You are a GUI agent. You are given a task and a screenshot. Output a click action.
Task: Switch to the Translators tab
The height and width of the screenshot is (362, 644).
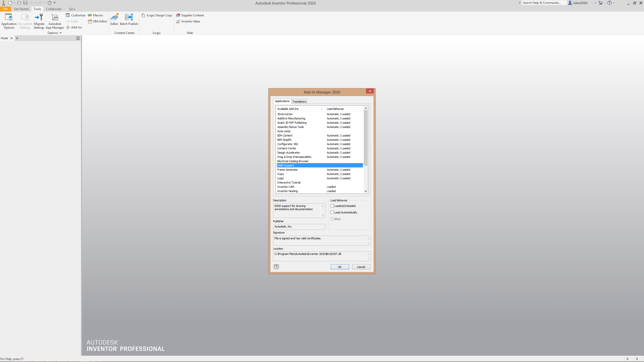pos(299,101)
